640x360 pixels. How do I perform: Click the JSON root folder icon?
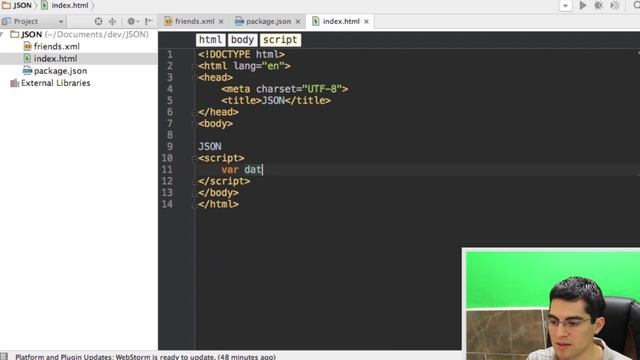[x=15, y=34]
